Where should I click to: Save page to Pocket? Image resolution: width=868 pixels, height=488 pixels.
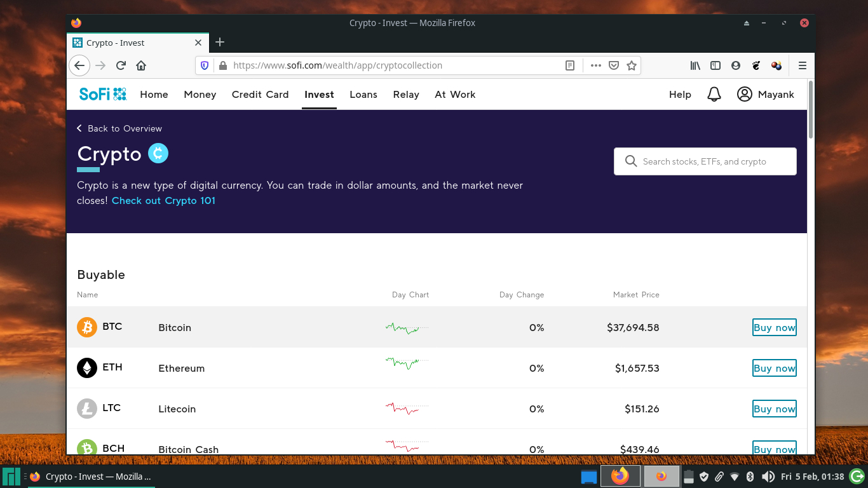[x=614, y=65]
